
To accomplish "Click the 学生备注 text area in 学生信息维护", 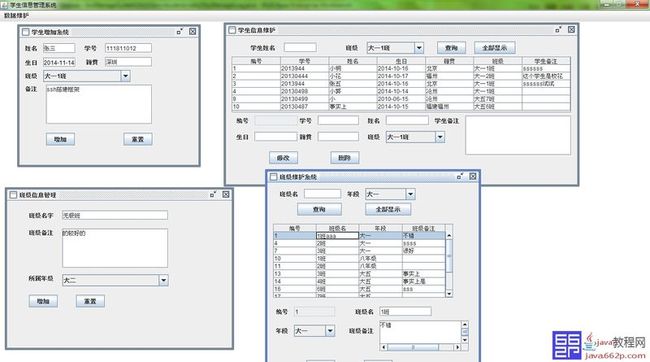I will point(518,136).
